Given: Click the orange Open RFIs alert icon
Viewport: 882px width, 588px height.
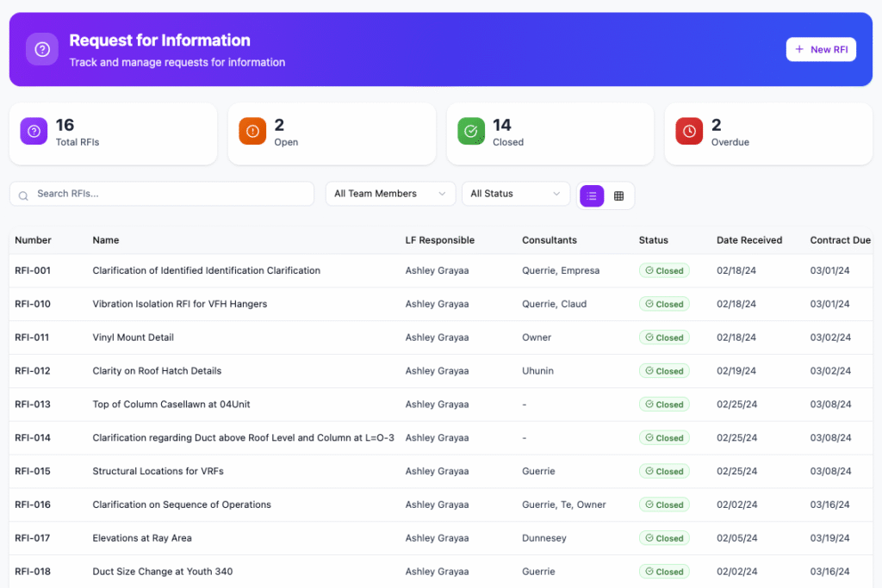Looking at the screenshot, I should (x=252, y=131).
